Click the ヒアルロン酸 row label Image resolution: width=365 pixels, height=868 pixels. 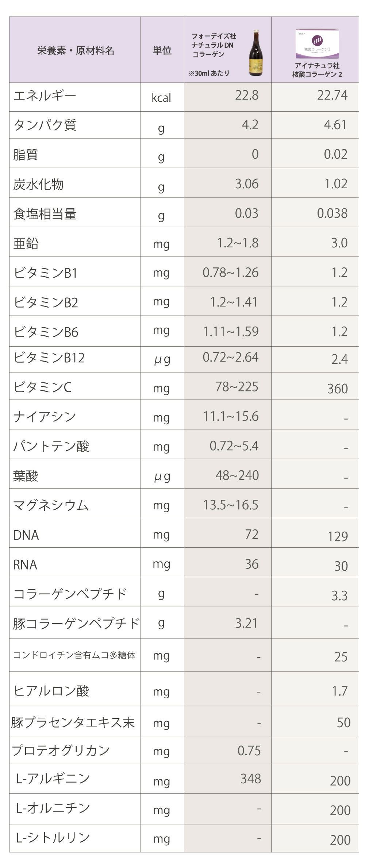click(x=51, y=691)
